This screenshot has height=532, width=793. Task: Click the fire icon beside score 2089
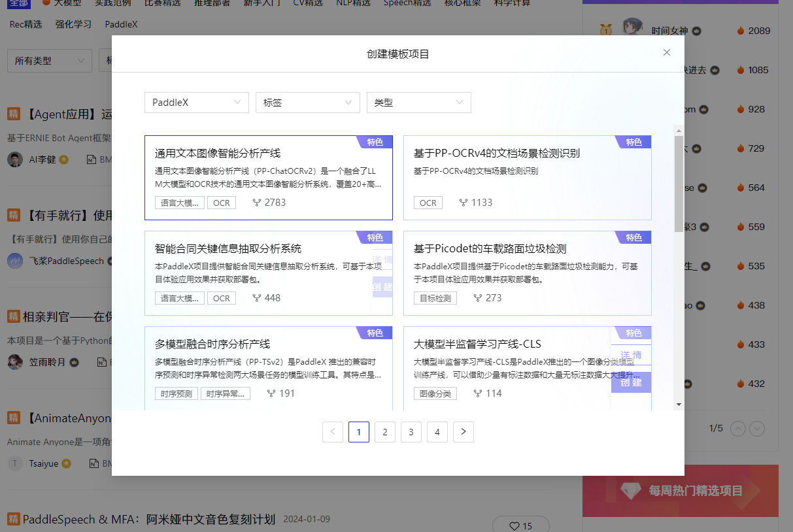tap(741, 31)
